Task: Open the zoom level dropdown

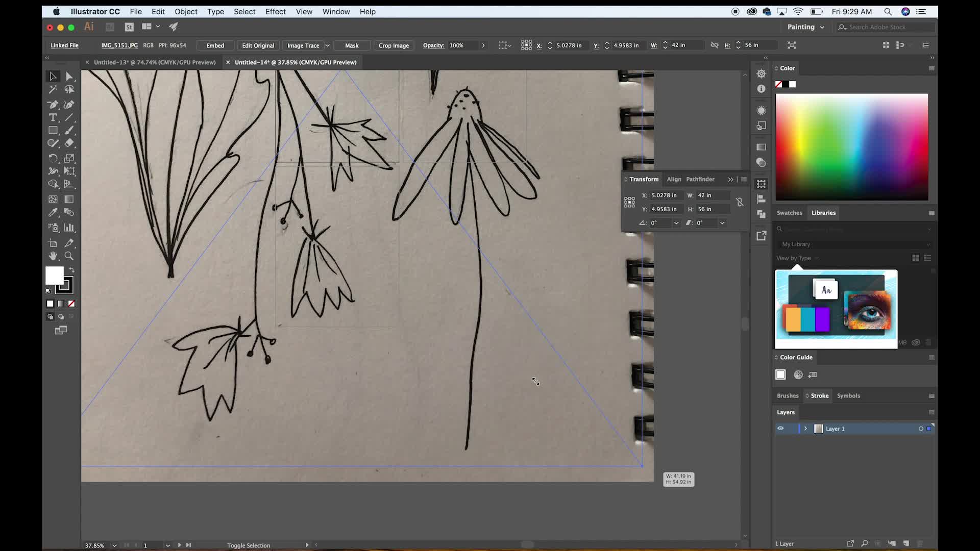Action: (114, 545)
